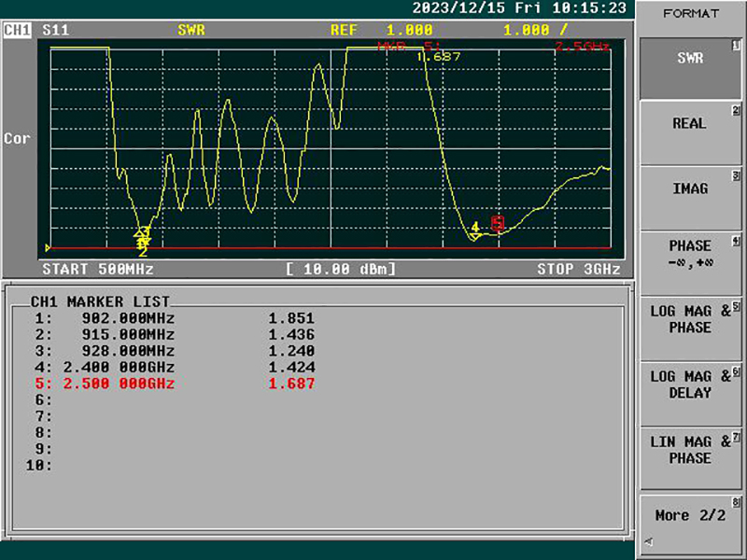Select LOG MAG & DELAY softkey

[x=690, y=394]
